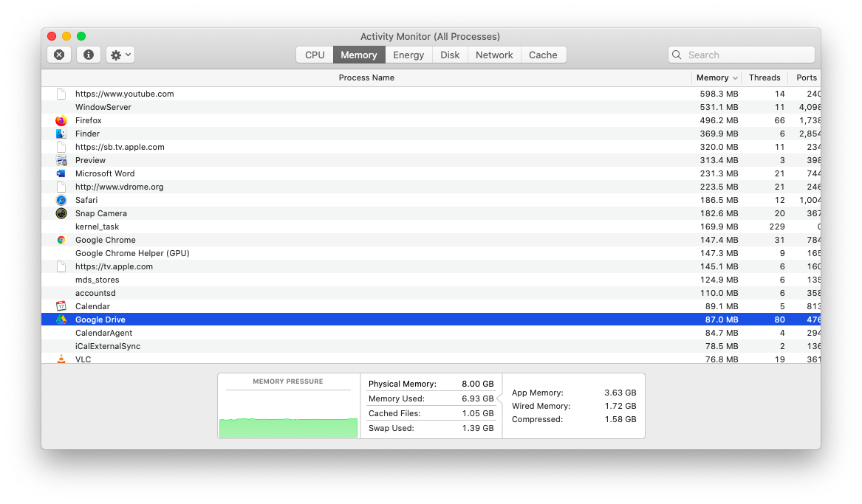This screenshot has height=504, width=862.
Task: Click the 229 threads value for kernel_task
Action: (777, 227)
